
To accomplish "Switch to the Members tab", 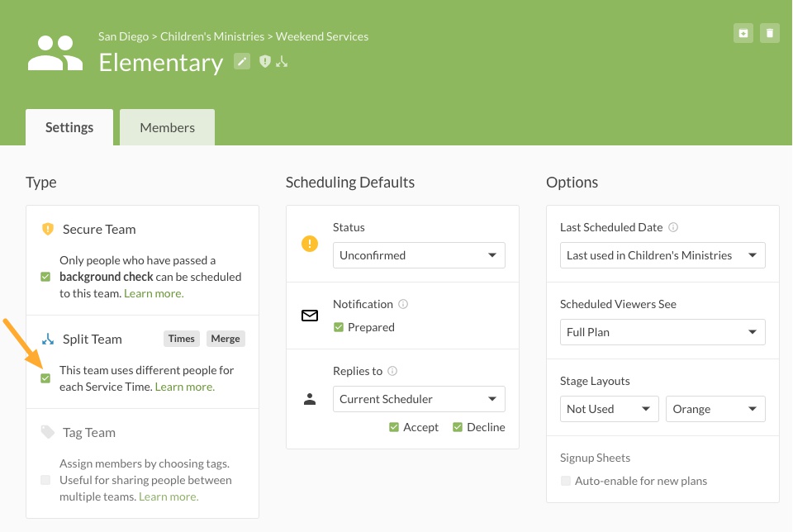I will point(167,127).
